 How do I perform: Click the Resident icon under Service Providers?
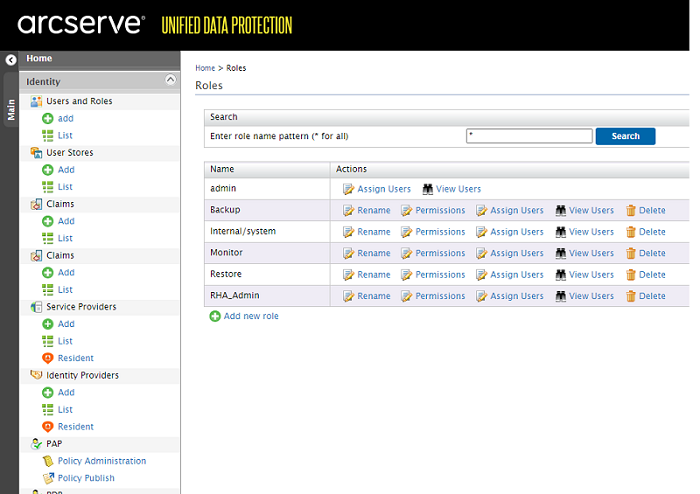48,358
